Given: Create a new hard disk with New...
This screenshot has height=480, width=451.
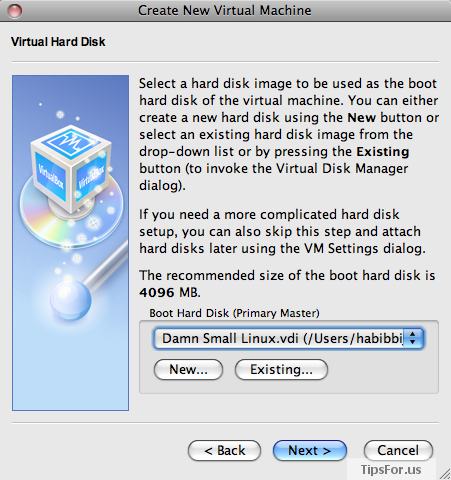Looking at the screenshot, I should 188,370.
